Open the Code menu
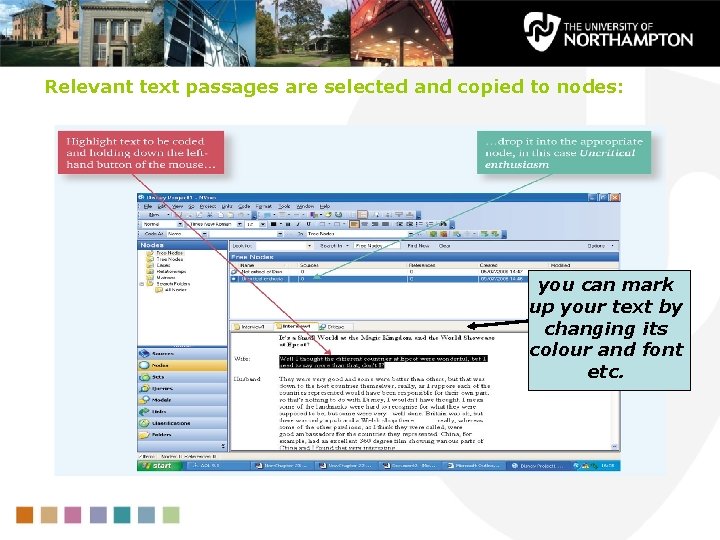720x540 pixels. [244, 206]
